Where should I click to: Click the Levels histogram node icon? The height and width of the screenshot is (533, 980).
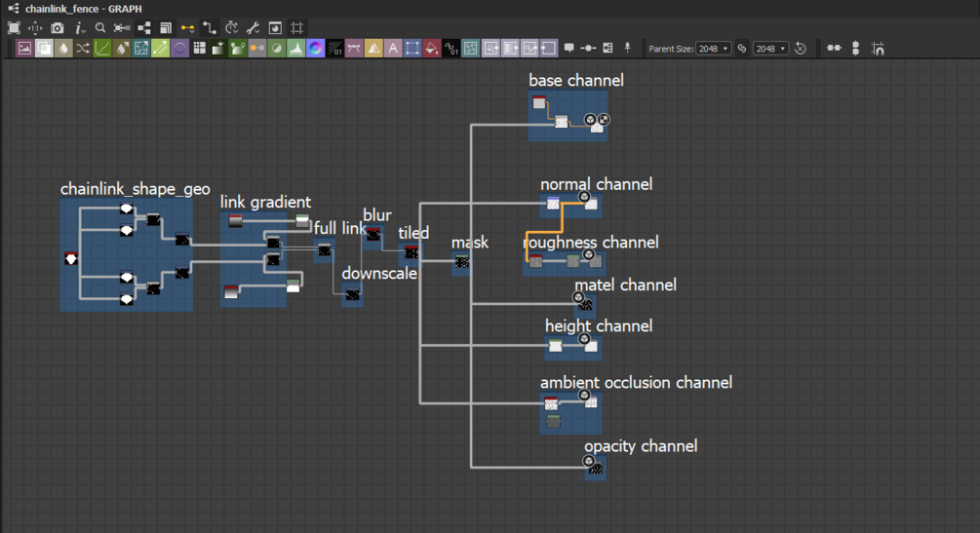pyautogui.click(x=296, y=48)
